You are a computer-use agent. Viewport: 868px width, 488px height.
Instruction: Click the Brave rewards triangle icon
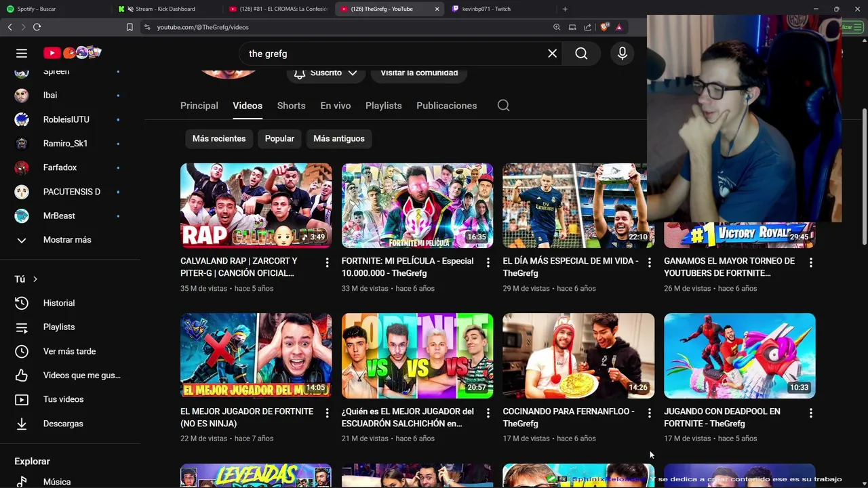point(618,27)
